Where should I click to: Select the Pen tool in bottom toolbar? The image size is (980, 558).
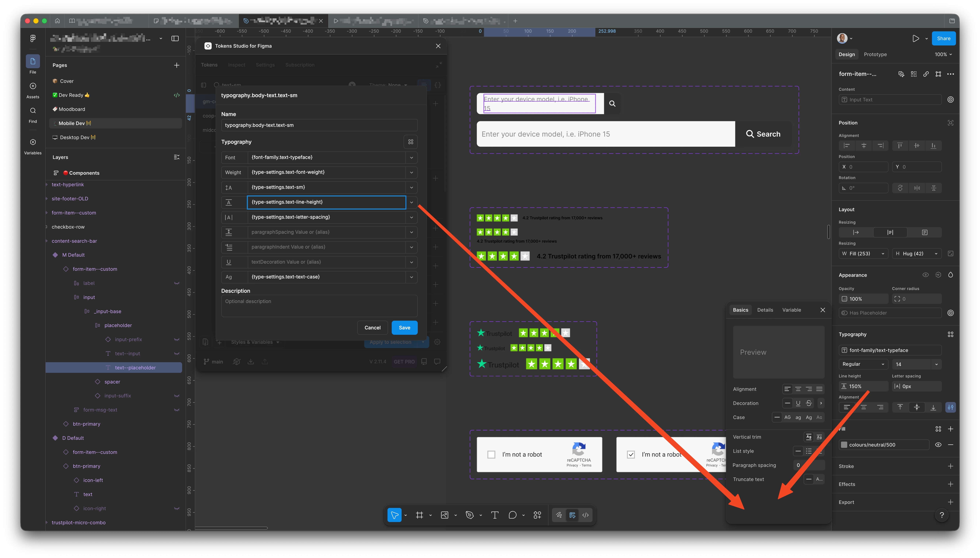[469, 515]
